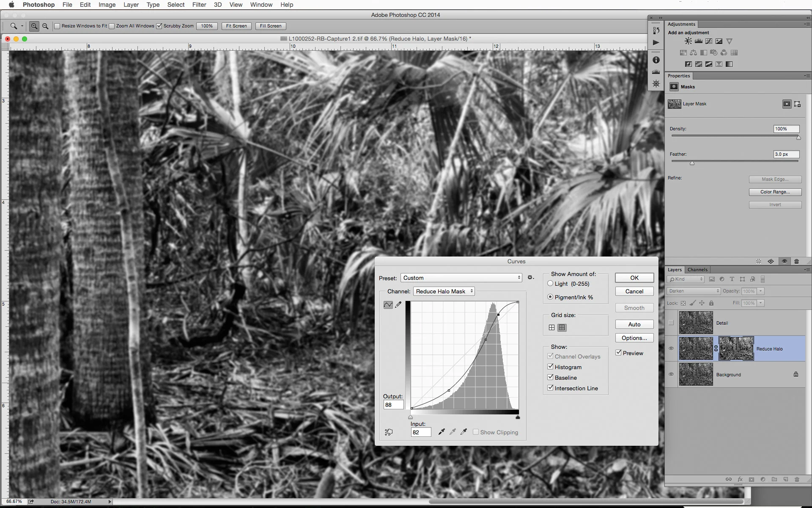Create a new layer via the Layers panel
Viewport: 812px width, 508px height.
coord(785,480)
